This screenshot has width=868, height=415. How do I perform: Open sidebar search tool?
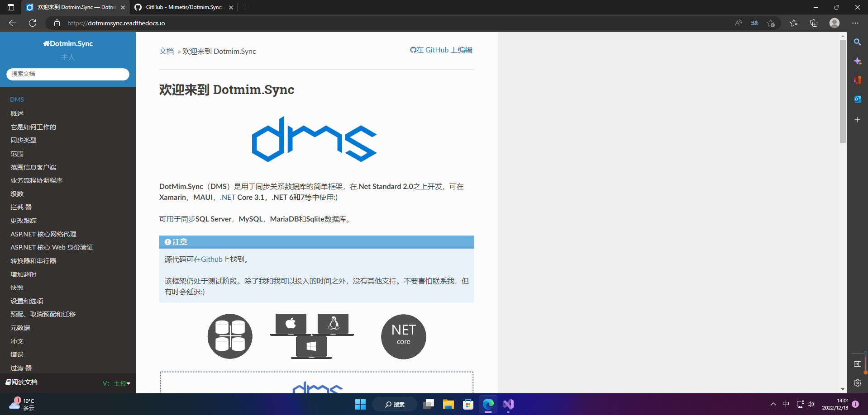(857, 42)
